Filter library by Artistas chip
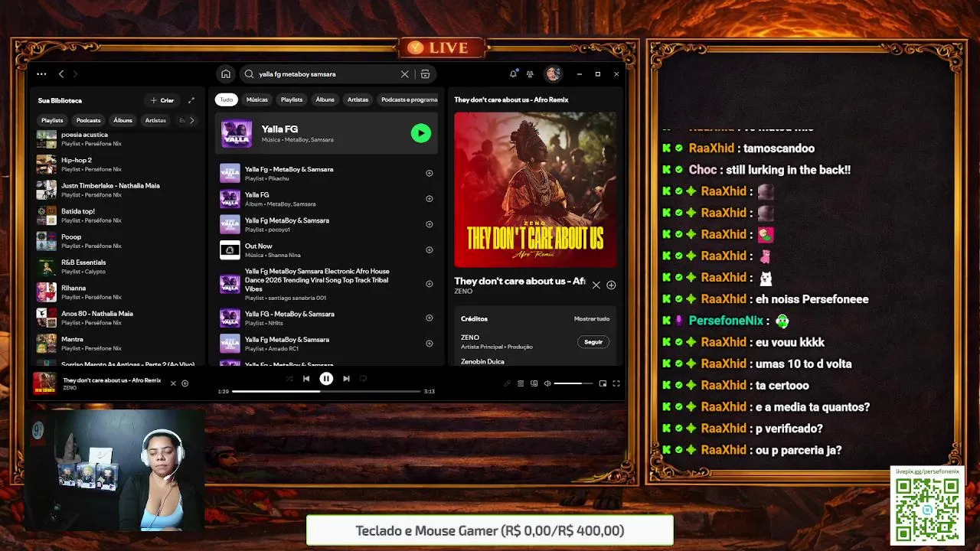 [x=155, y=120]
